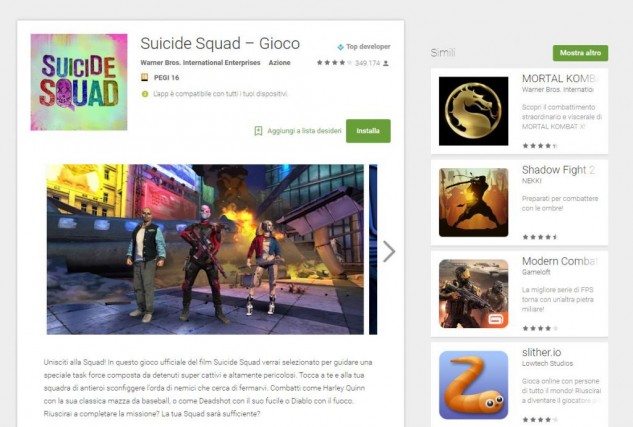The image size is (633, 427).
Task: Open the Shadow Fight 2 title link
Action: pyautogui.click(x=558, y=170)
